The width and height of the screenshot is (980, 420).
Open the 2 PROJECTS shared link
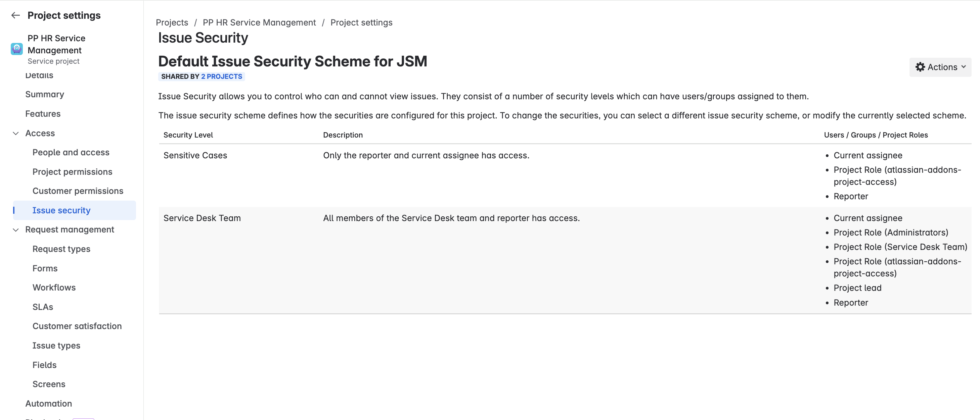point(221,76)
